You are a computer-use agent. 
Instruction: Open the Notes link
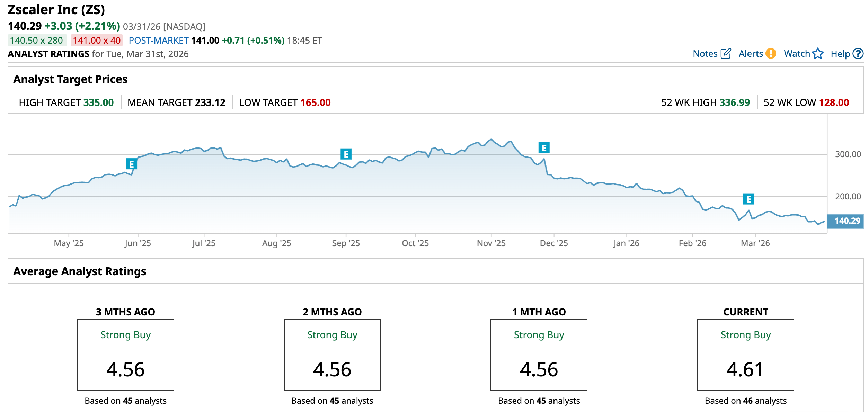point(705,54)
